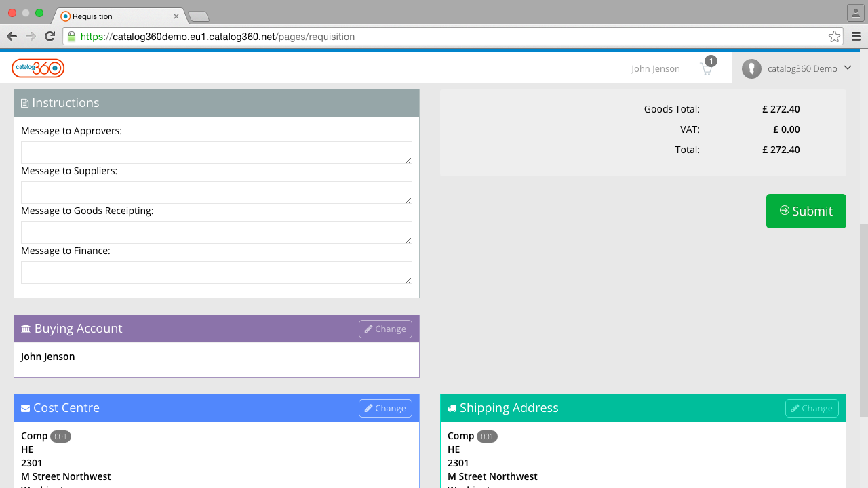The height and width of the screenshot is (488, 868).
Task: Close the Requisition browser tab
Action: tap(176, 16)
